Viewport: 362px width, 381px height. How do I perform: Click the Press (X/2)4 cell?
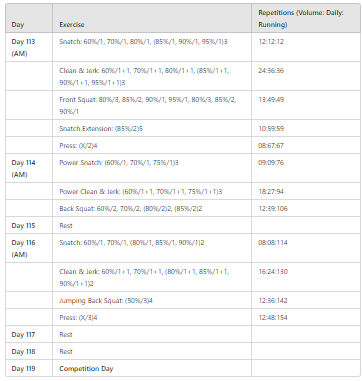pos(152,145)
